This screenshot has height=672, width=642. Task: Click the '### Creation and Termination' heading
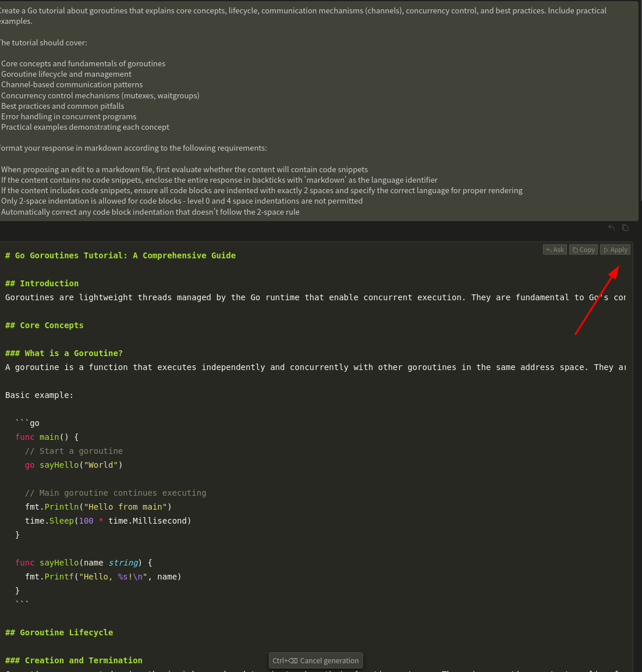(74, 660)
